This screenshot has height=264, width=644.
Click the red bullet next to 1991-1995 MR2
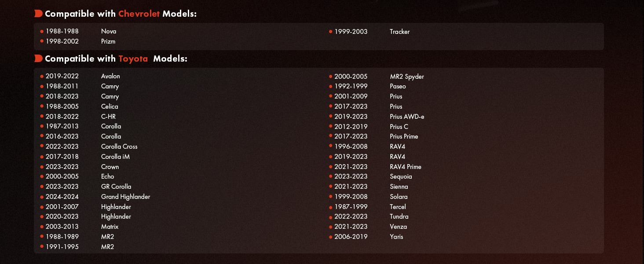[42, 247]
